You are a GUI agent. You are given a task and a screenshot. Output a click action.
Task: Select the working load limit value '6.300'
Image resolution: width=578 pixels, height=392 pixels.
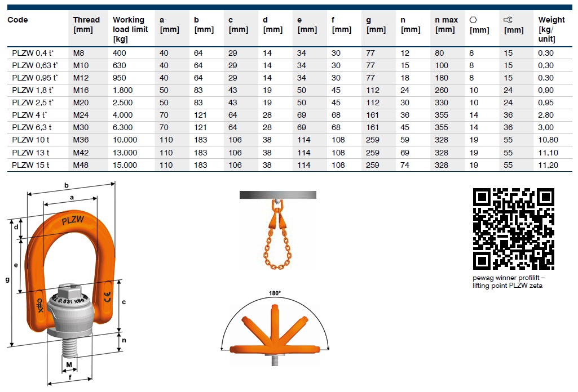(x=123, y=127)
